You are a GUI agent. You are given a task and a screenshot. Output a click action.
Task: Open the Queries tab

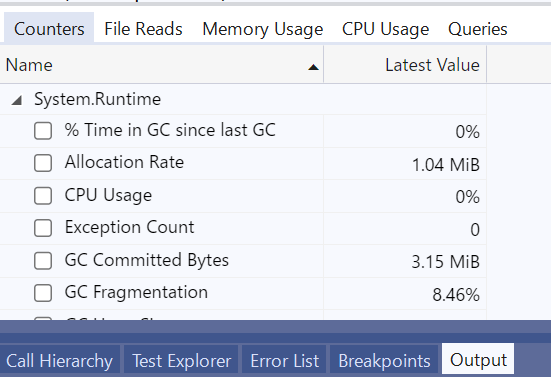pos(478,29)
